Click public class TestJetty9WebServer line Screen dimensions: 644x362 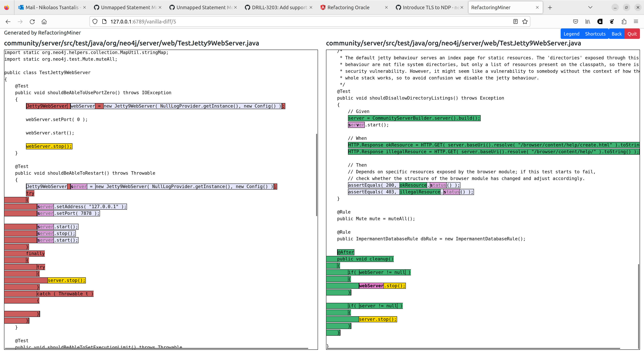point(47,73)
